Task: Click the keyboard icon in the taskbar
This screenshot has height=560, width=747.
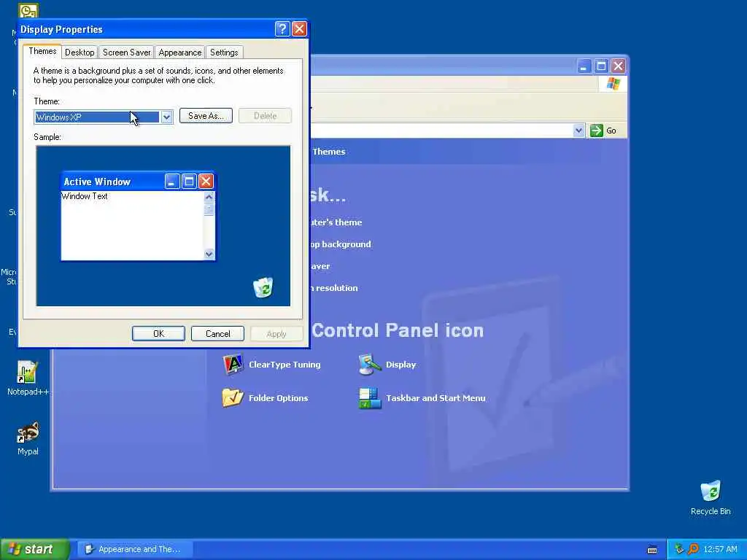Action: pos(652,550)
